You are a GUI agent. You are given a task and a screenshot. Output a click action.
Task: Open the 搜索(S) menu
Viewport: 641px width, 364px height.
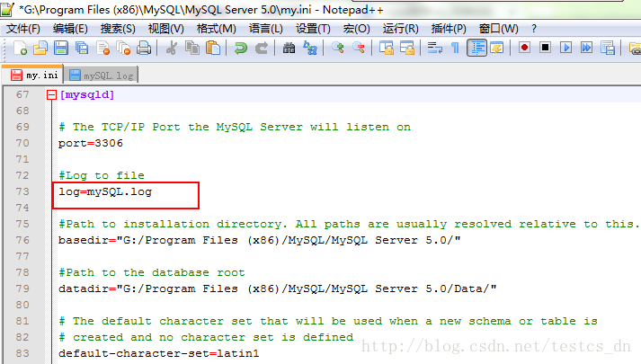pyautogui.click(x=118, y=29)
